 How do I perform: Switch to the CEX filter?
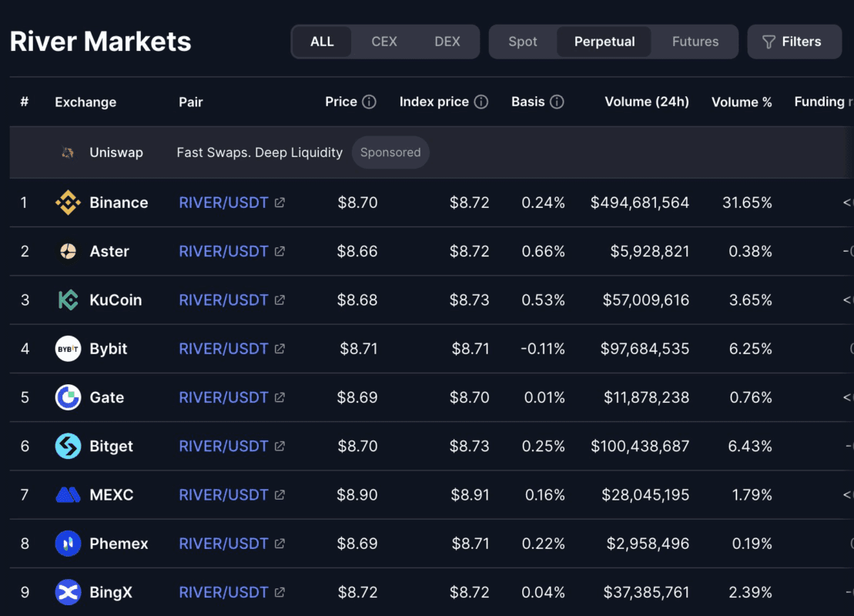pyautogui.click(x=384, y=42)
